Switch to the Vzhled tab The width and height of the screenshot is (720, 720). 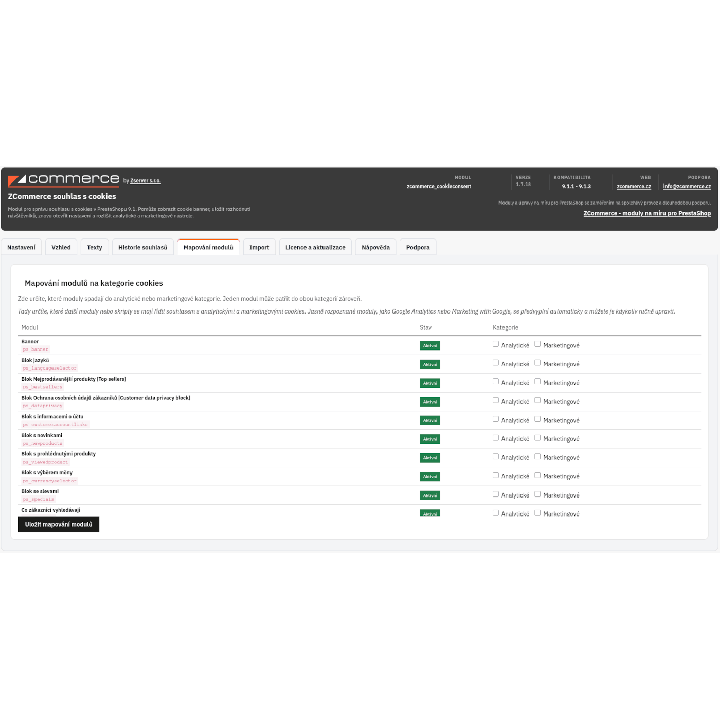coord(61,247)
